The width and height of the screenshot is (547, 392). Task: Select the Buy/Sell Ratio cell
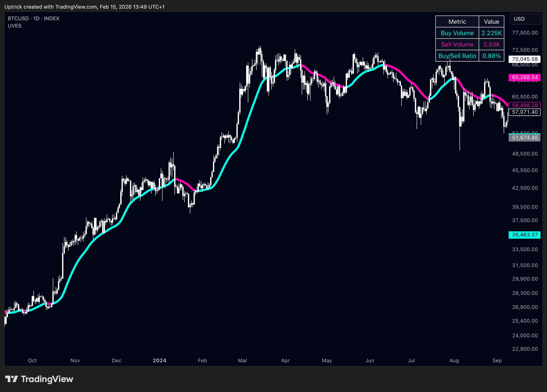(x=457, y=56)
